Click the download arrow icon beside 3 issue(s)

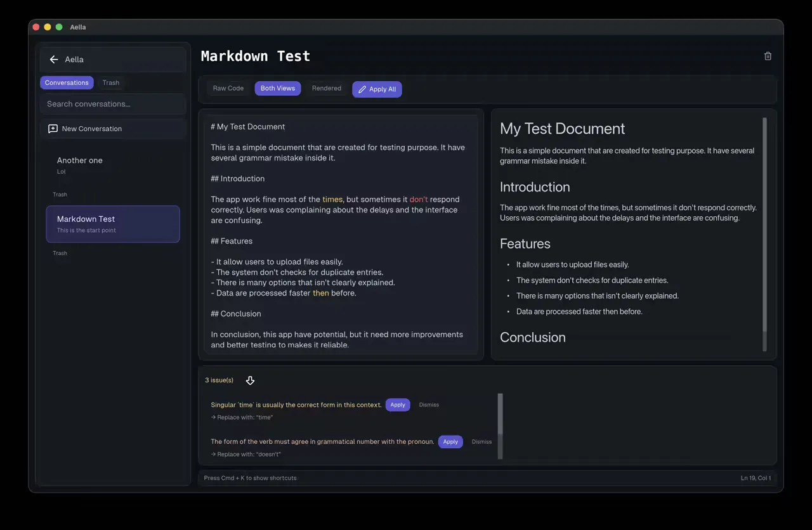point(250,380)
